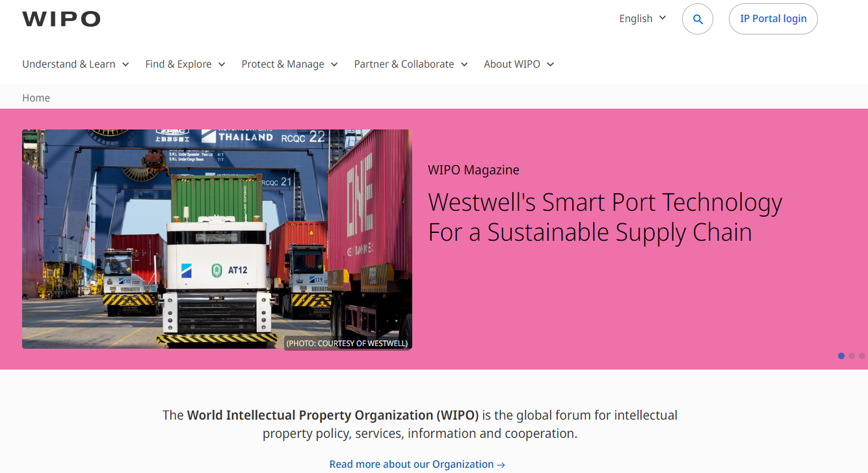Image resolution: width=868 pixels, height=473 pixels.
Task: Click the IP Portal login button
Action: pos(773,19)
